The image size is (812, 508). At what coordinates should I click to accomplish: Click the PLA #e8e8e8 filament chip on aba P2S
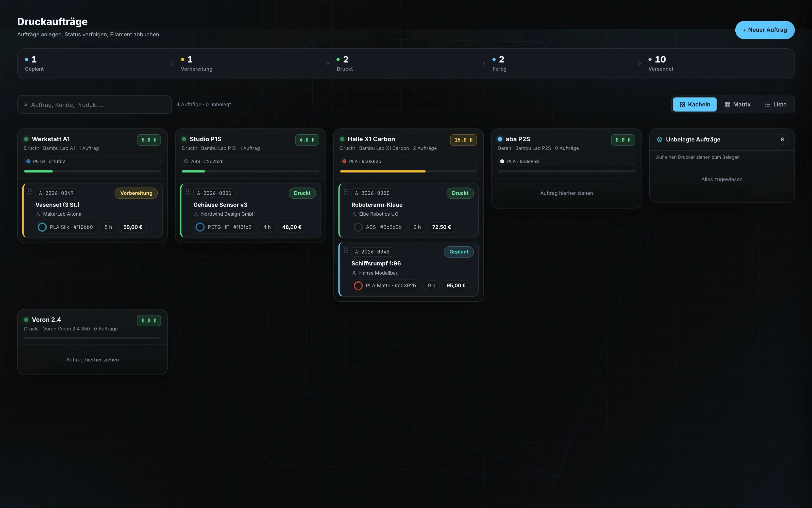(x=566, y=161)
